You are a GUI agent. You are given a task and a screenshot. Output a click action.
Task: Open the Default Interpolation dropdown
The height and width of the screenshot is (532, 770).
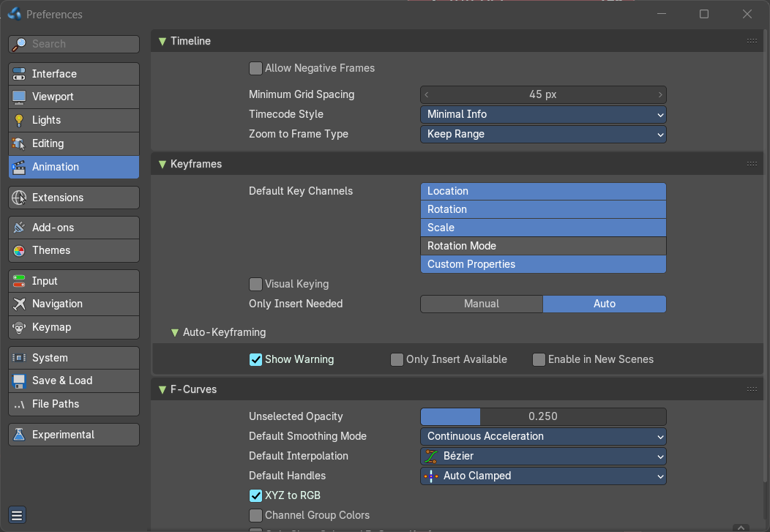coord(543,457)
